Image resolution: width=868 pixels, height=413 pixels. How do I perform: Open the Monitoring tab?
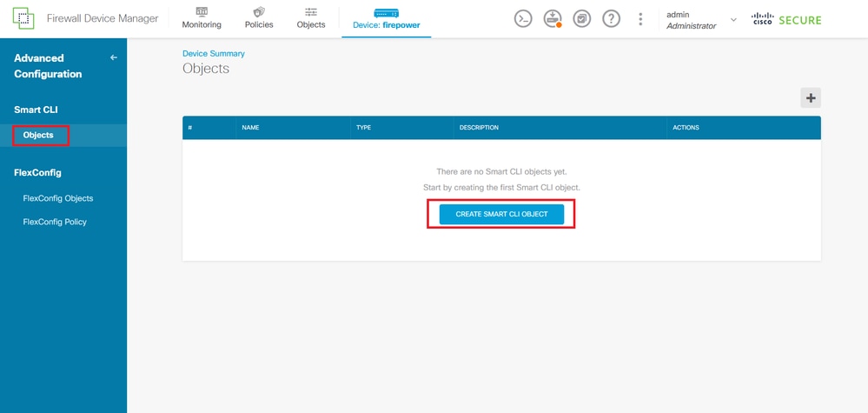click(202, 19)
